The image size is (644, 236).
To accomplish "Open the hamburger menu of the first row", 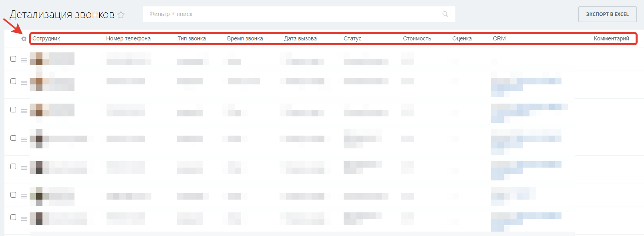I will click(x=24, y=60).
